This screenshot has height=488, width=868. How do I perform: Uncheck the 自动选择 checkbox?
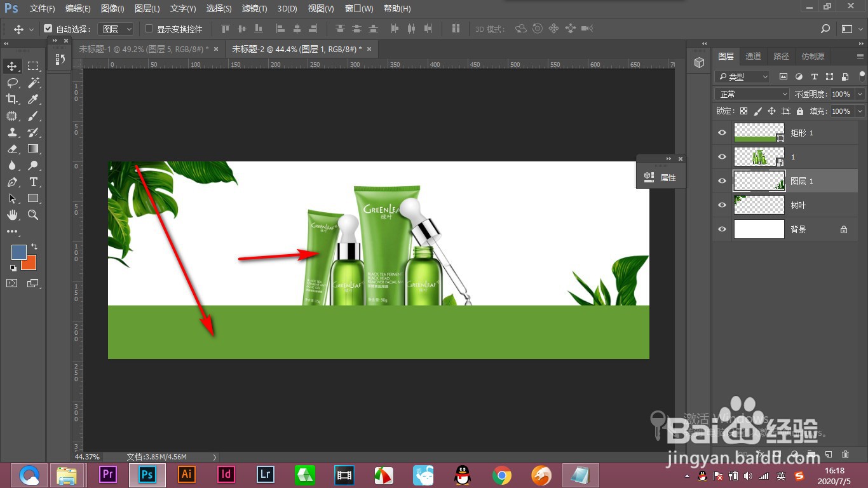click(x=48, y=29)
